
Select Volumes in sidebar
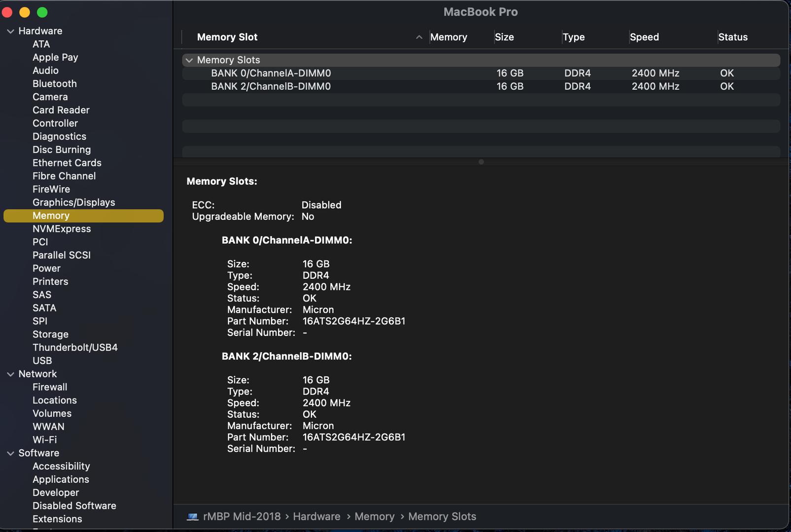tap(52, 414)
